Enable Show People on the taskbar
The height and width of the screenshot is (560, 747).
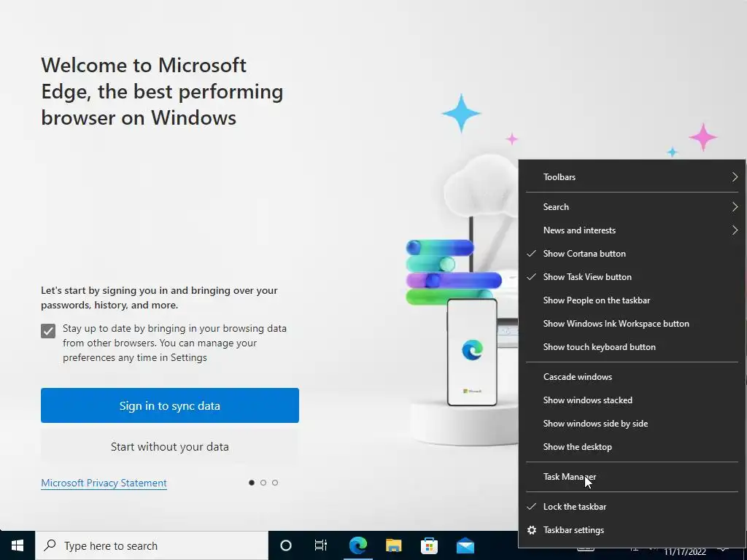tap(632, 300)
